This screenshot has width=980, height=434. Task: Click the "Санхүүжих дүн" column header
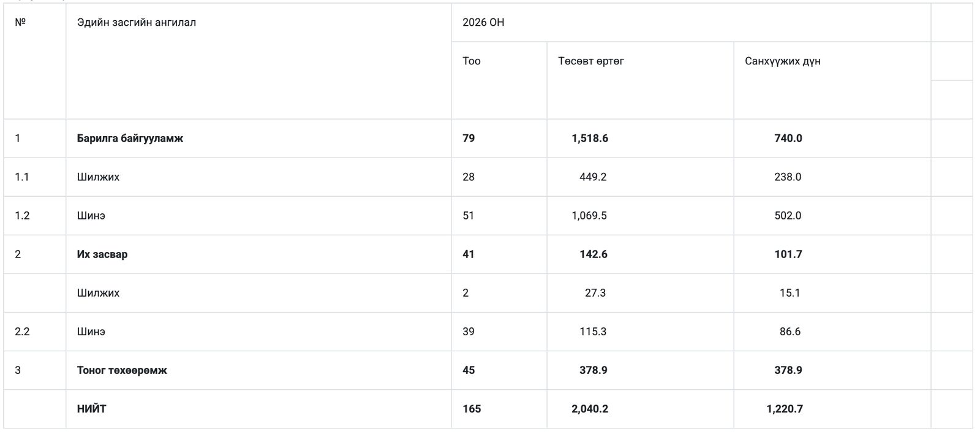coord(783,61)
